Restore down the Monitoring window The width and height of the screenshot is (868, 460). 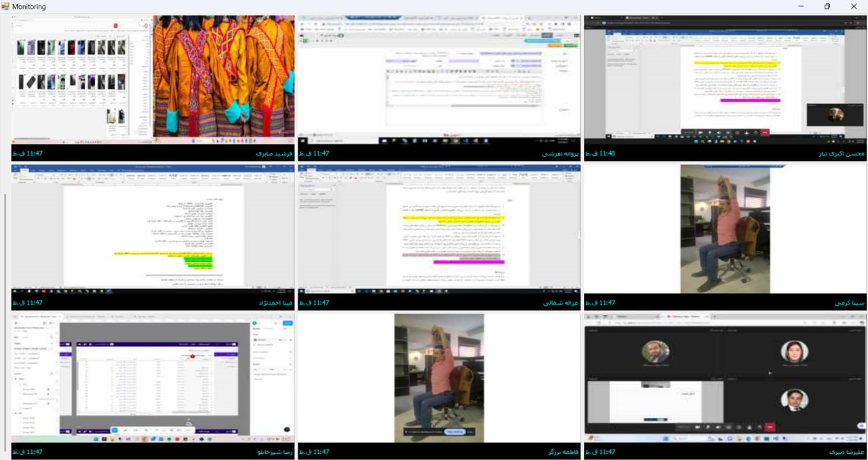click(827, 6)
